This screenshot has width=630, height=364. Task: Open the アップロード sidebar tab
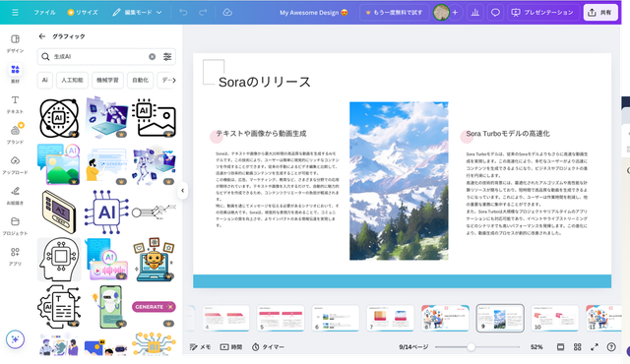(x=15, y=165)
